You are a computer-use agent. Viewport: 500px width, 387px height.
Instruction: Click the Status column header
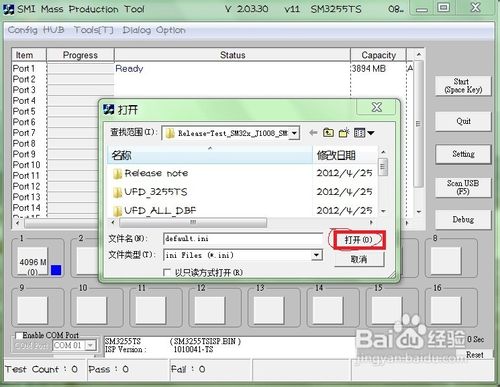[232, 55]
